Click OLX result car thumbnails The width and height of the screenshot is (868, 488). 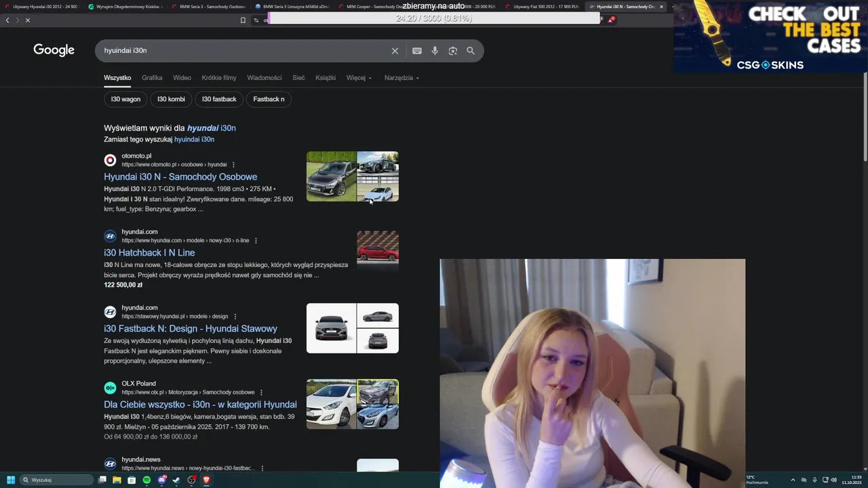[353, 404]
